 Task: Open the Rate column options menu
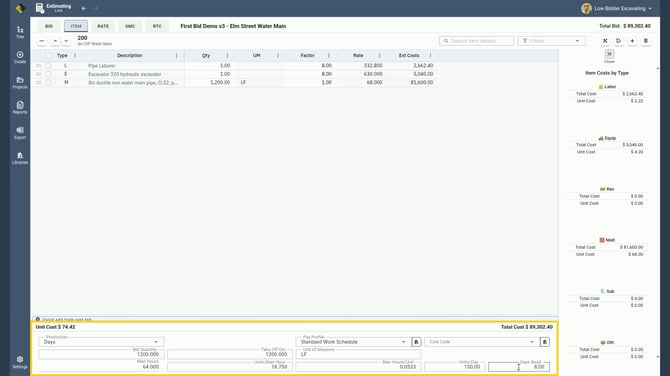pos(379,56)
